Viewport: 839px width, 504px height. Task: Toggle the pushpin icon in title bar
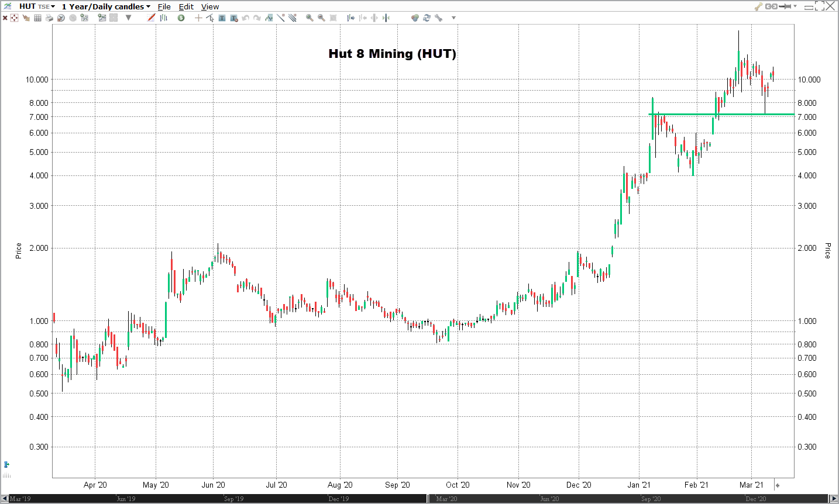tap(785, 6)
